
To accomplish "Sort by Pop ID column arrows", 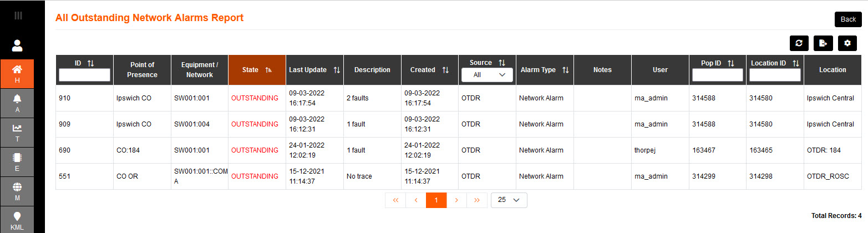I will point(730,63).
